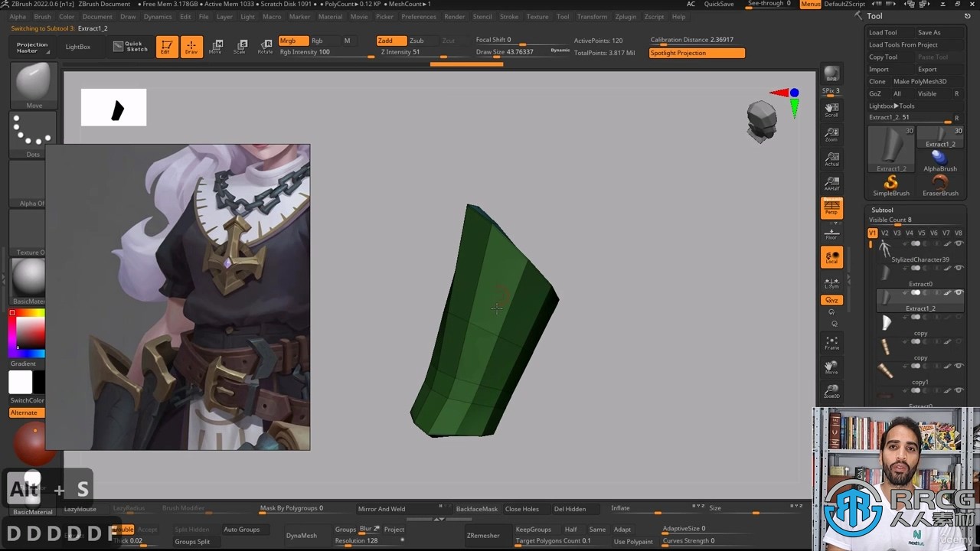The width and height of the screenshot is (980, 551).
Task: Open the Transform menu
Action: point(592,16)
